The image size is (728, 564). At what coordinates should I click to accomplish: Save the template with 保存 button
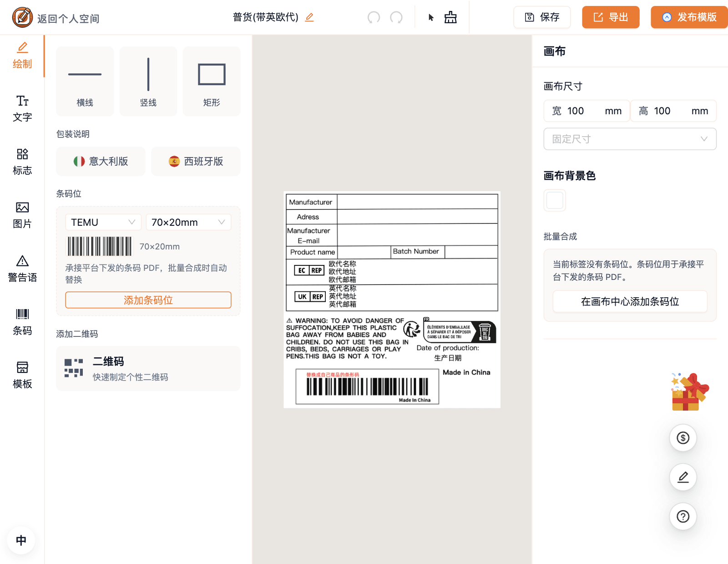(x=542, y=17)
